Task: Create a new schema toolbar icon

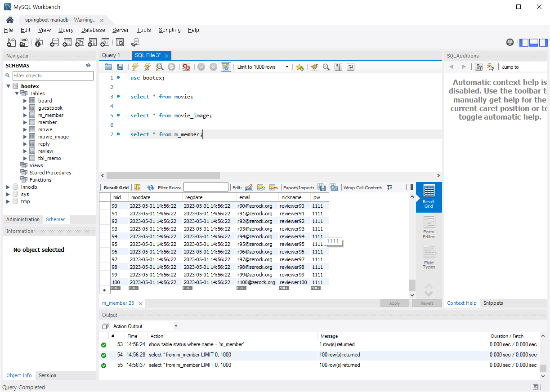Action: [54, 42]
